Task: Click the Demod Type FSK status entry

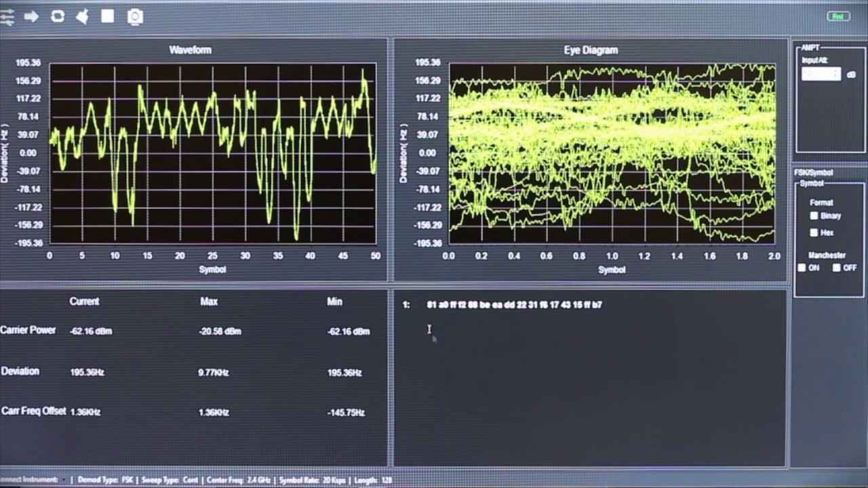Action: (105, 480)
